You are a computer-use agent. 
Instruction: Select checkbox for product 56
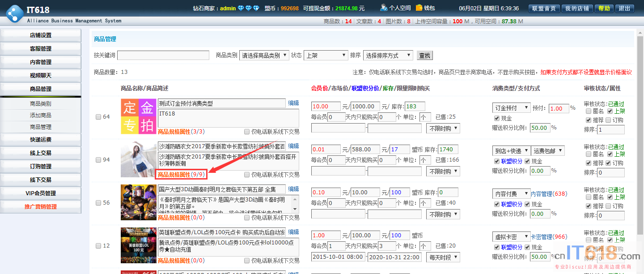(98, 203)
